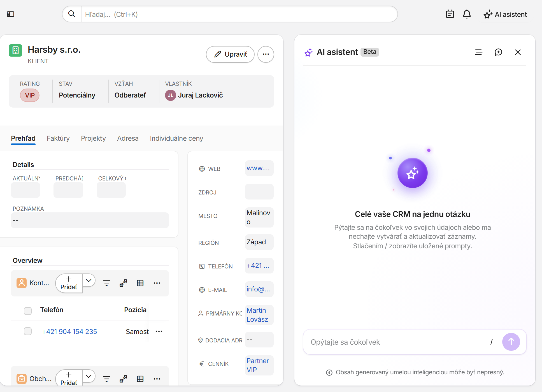Click the Opýtajte sa čokoľvek input

point(398,342)
